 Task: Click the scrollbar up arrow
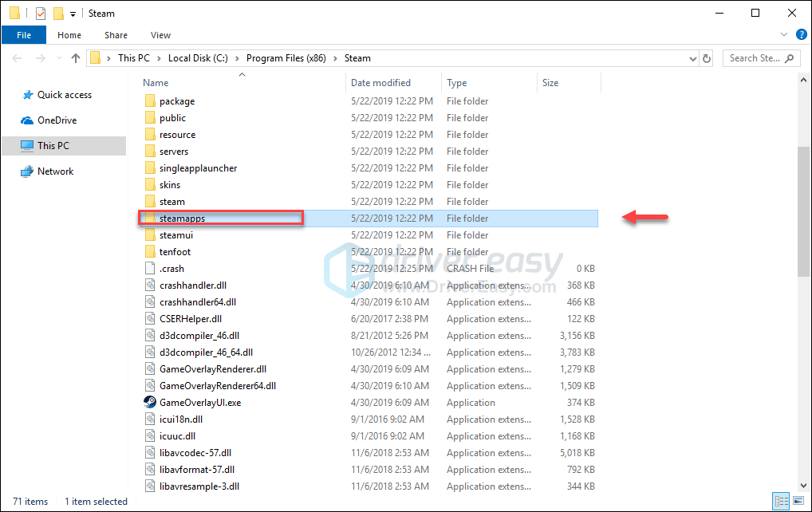(803, 81)
